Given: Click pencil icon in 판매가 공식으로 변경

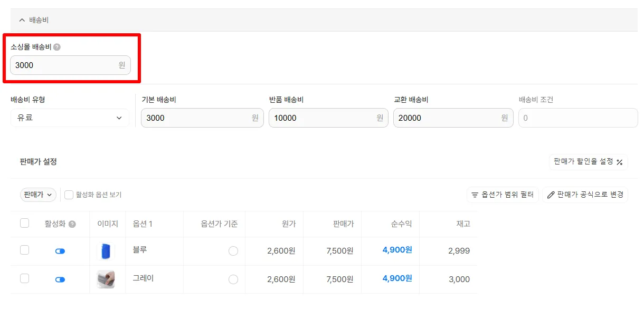Looking at the screenshot, I should (x=551, y=195).
